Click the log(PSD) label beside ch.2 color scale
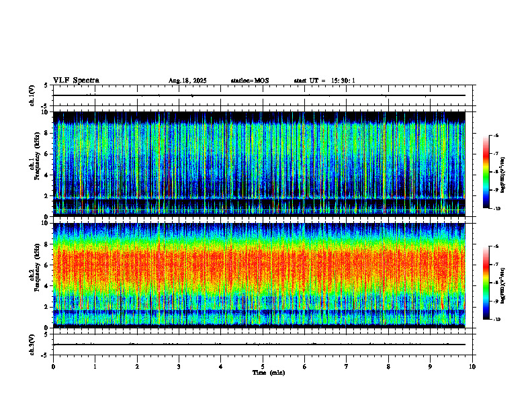This screenshot has width=532, height=411. click(504, 285)
